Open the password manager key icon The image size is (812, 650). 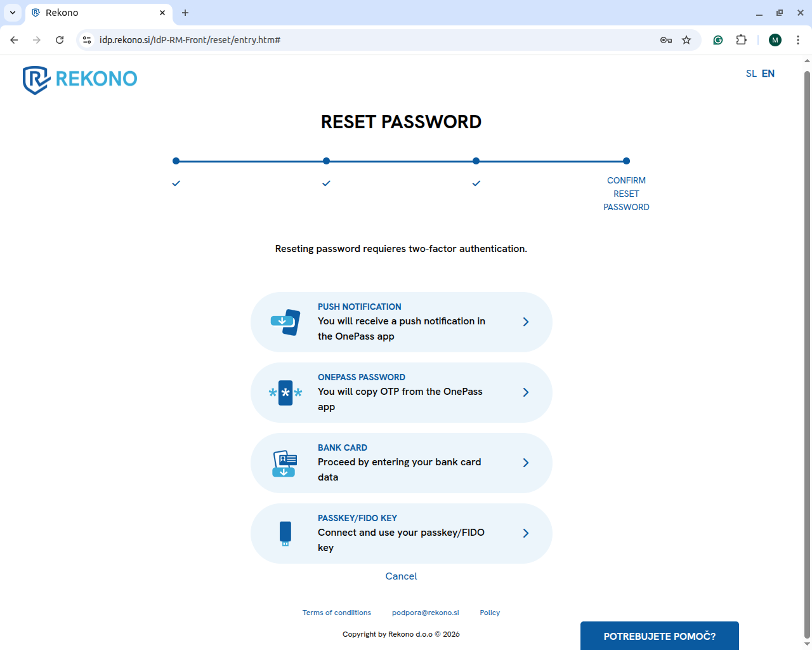tap(666, 40)
